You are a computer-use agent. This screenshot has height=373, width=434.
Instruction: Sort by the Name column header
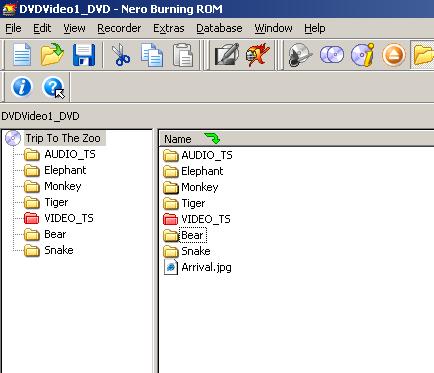178,139
